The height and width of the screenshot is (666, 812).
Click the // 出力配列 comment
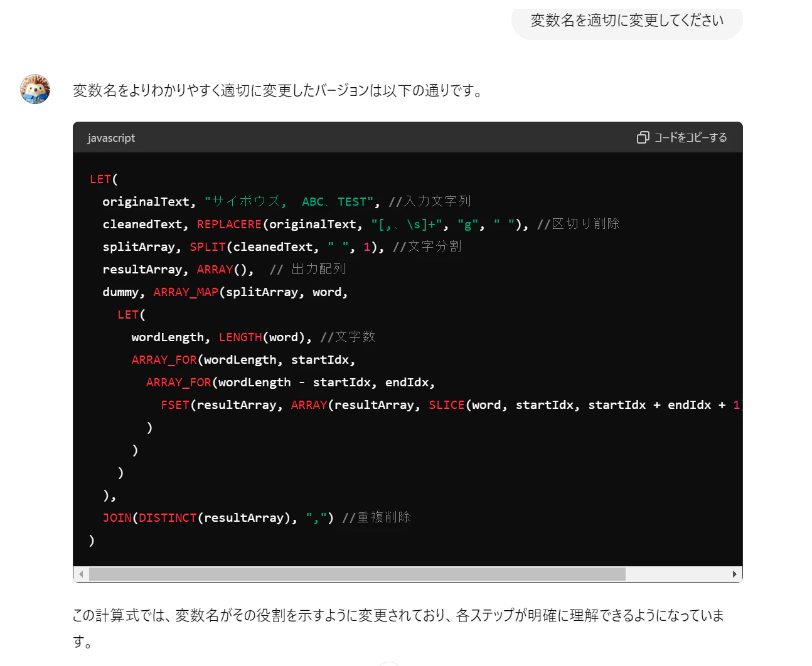coord(307,269)
